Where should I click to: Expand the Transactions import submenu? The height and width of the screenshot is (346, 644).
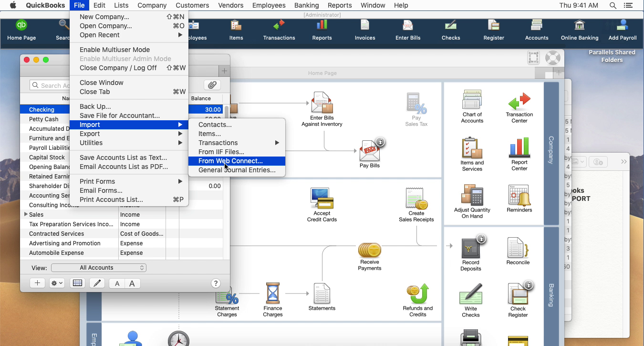(237, 143)
